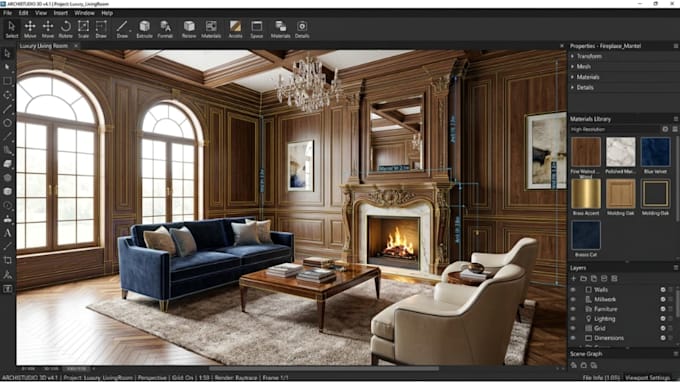The width and height of the screenshot is (680, 383).
Task: Open the View menu
Action: (x=41, y=13)
